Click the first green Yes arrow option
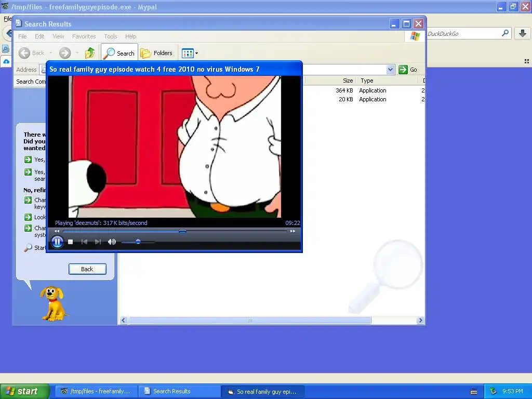The height and width of the screenshot is (399, 532). click(x=28, y=159)
